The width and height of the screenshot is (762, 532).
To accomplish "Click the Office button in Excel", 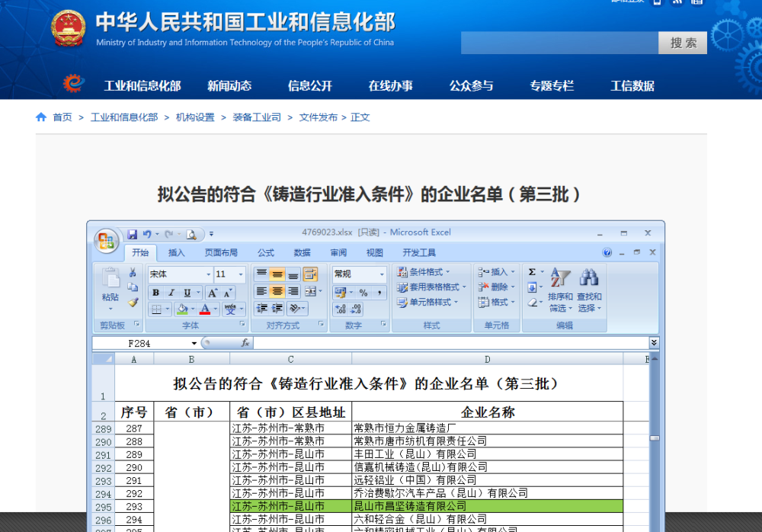I will (107, 241).
